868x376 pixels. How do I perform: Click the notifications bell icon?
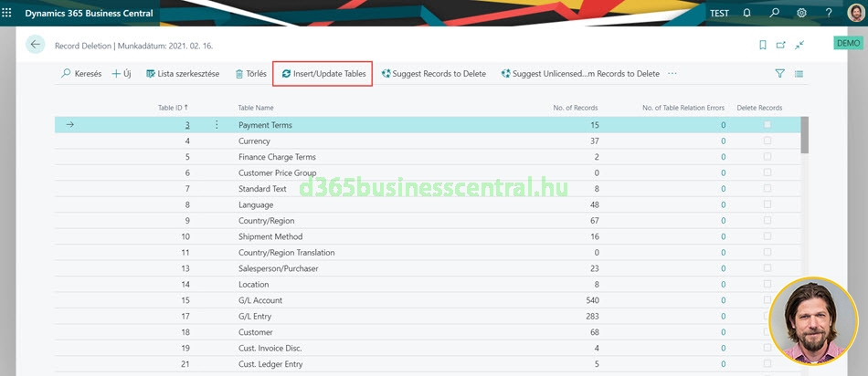746,13
